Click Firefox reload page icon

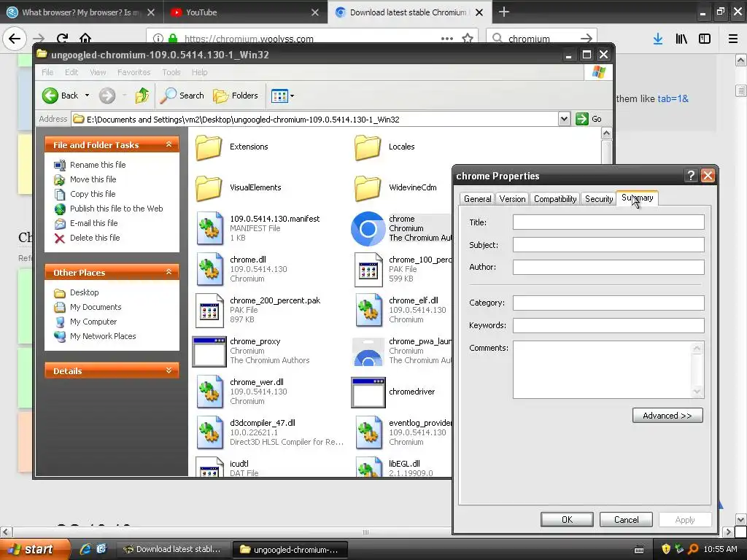pyautogui.click(x=63, y=38)
